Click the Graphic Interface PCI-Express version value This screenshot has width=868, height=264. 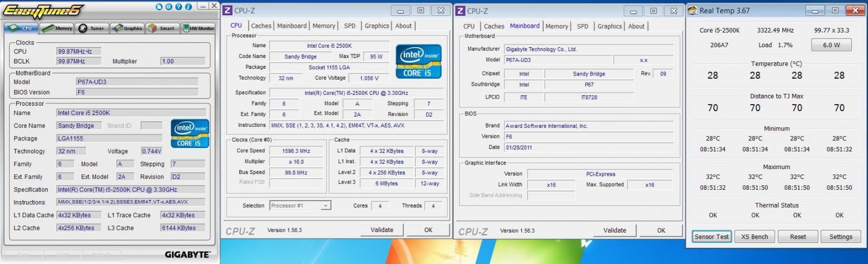601,174
